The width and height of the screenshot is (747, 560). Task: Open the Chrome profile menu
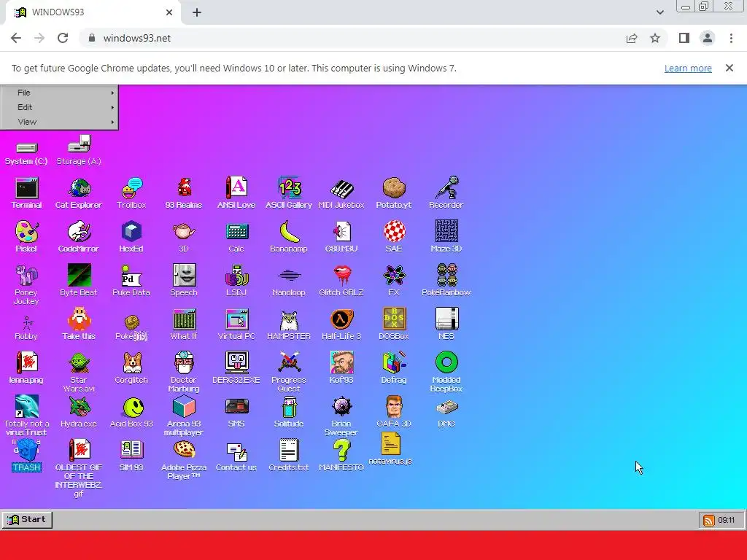pos(708,38)
